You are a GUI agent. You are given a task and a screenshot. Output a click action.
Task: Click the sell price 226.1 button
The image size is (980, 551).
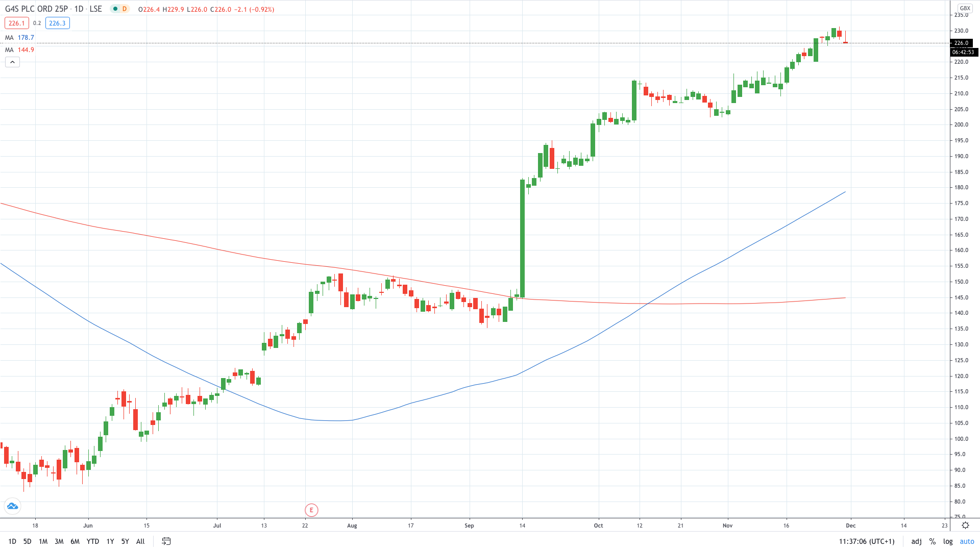click(x=17, y=23)
